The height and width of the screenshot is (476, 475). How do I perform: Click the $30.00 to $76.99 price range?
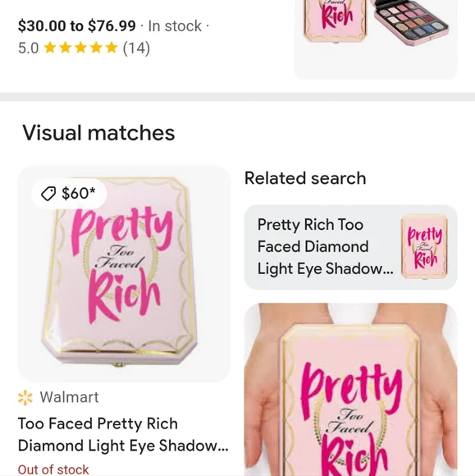pyautogui.click(x=77, y=25)
